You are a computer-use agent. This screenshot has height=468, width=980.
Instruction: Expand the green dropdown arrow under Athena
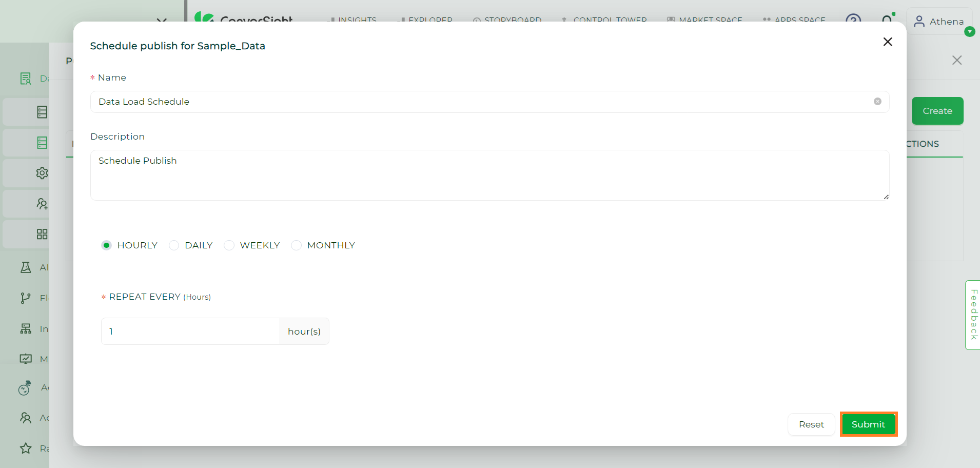tap(969, 32)
